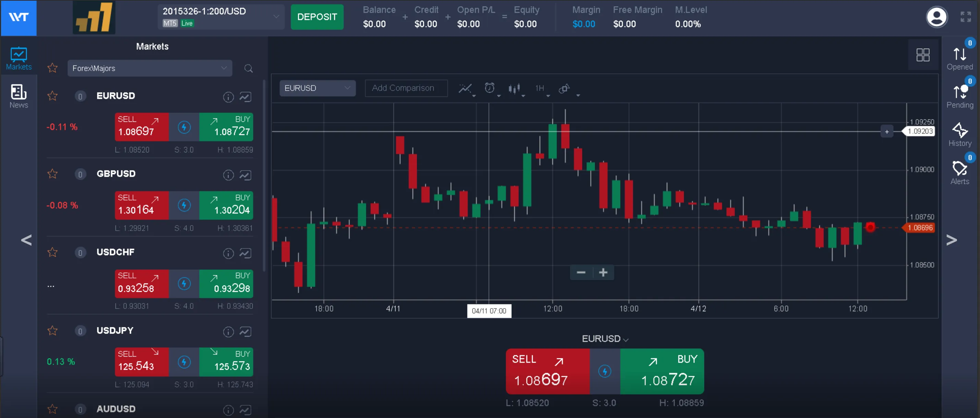This screenshot has height=418, width=980.
Task: Click plus marker at 1.09203 price line
Action: click(887, 132)
